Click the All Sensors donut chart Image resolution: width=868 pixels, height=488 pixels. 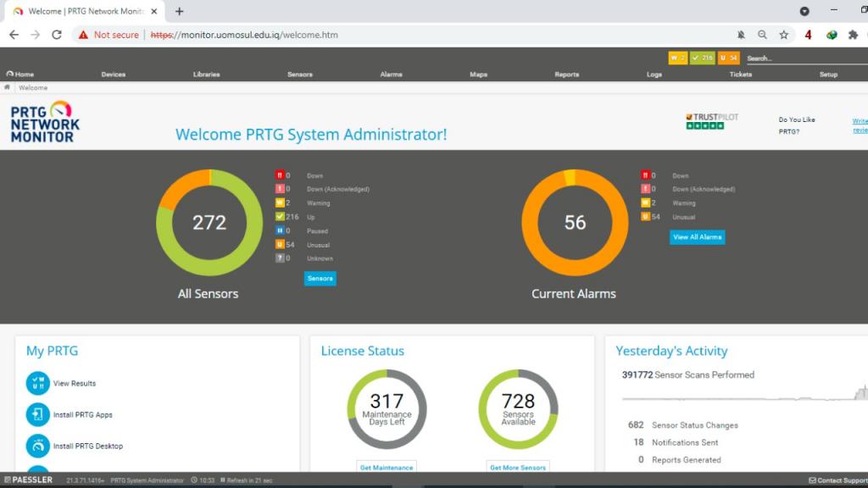click(209, 222)
